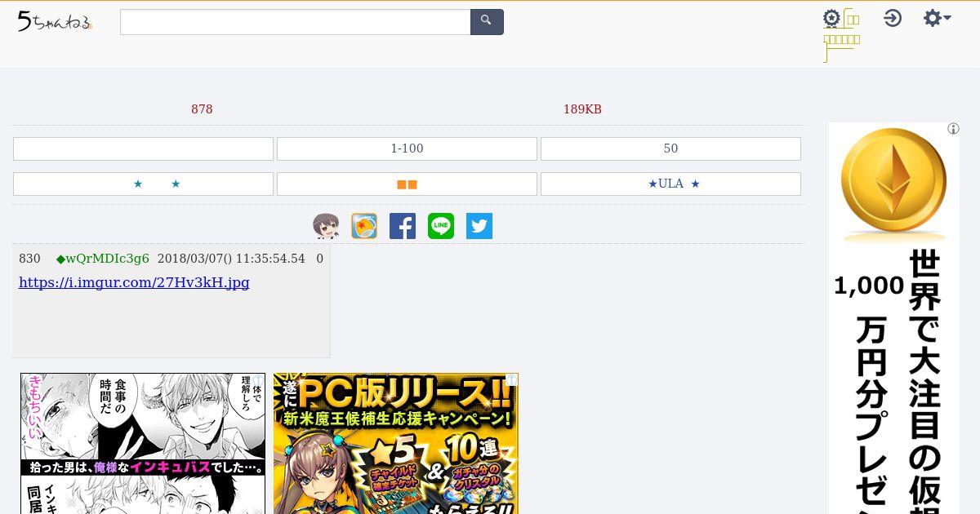This screenshot has height=514, width=980.
Task: Click the orange ball star share icon
Action: click(364, 226)
